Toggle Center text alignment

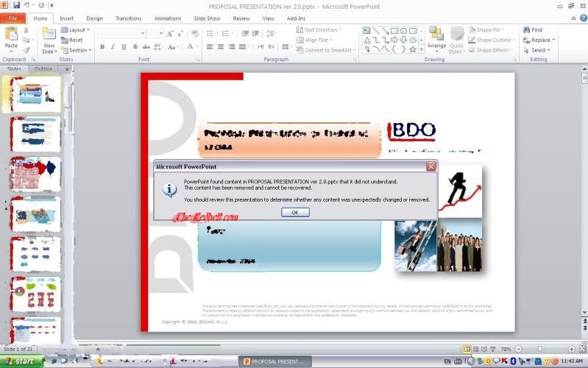point(221,47)
